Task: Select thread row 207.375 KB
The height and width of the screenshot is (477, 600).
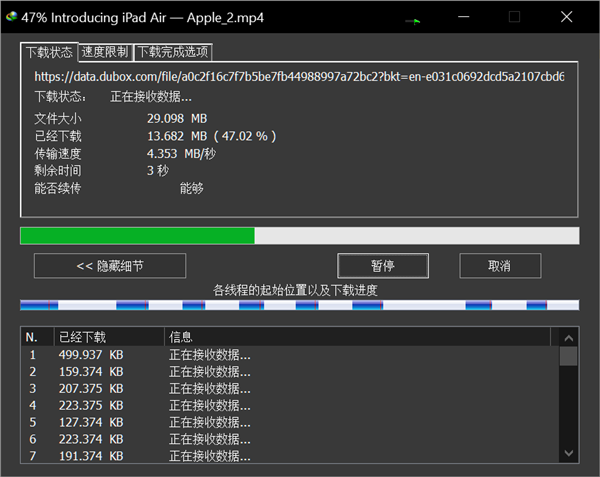Action: (290, 389)
